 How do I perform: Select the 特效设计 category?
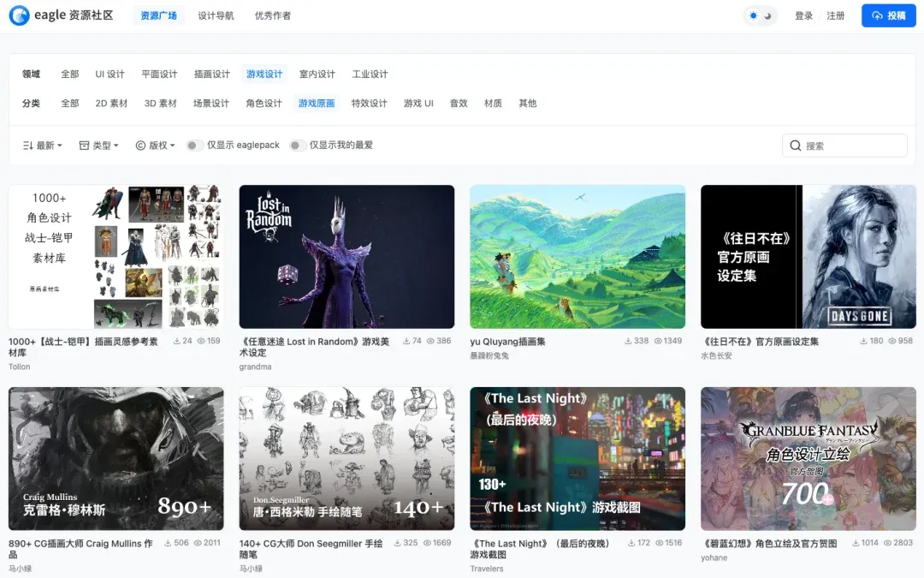point(370,104)
